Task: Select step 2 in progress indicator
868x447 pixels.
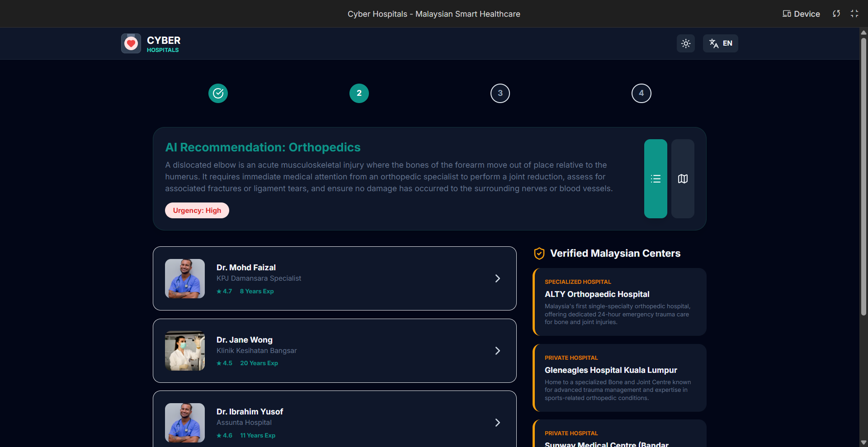Action: click(359, 94)
